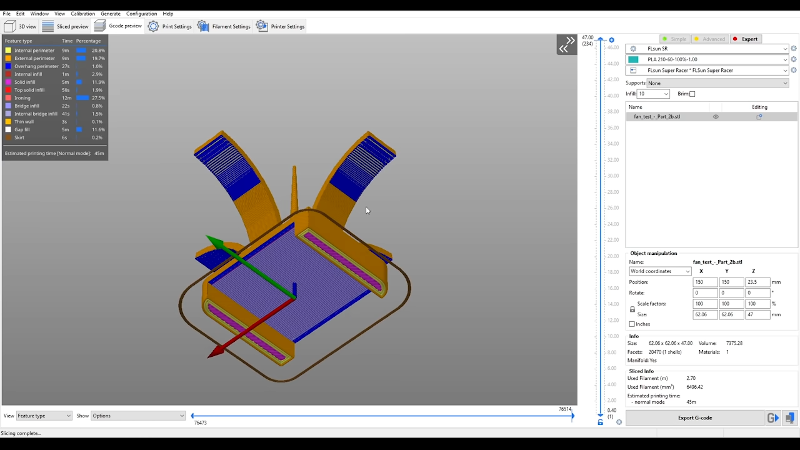This screenshot has height=450, width=800.
Task: Open the editing icon for fan_test part
Action: click(x=759, y=117)
